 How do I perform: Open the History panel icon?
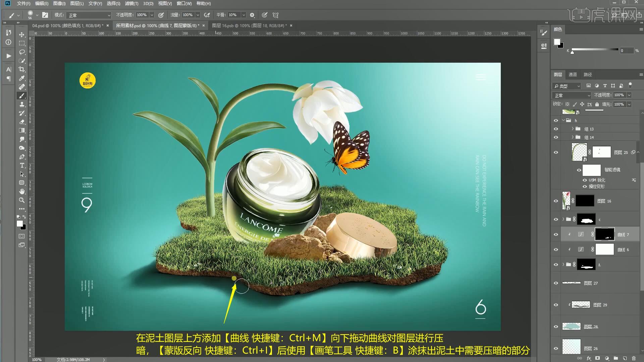pyautogui.click(x=8, y=33)
